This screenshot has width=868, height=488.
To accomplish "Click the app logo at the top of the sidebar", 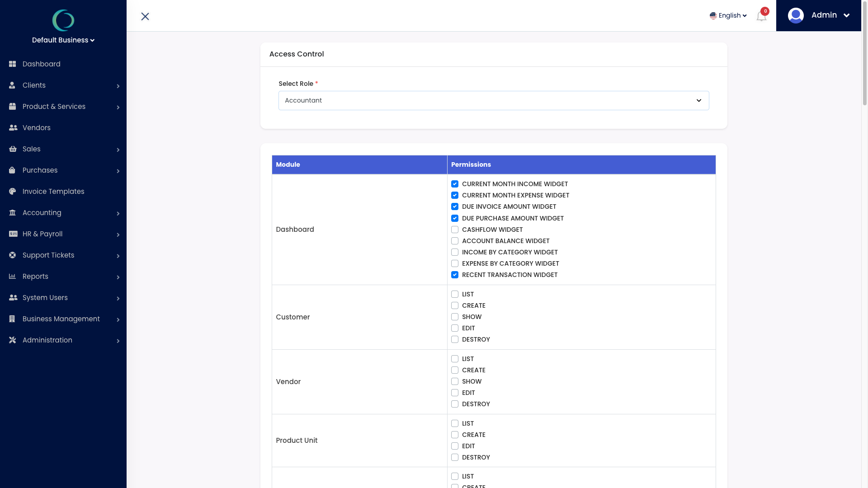I will tap(63, 20).
